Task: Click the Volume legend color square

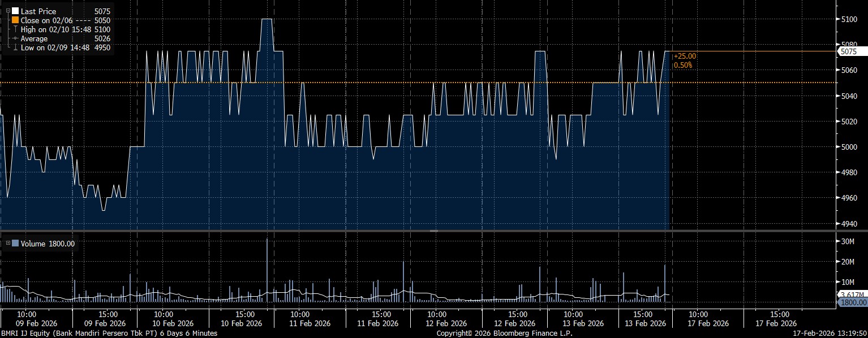Action: [15, 244]
